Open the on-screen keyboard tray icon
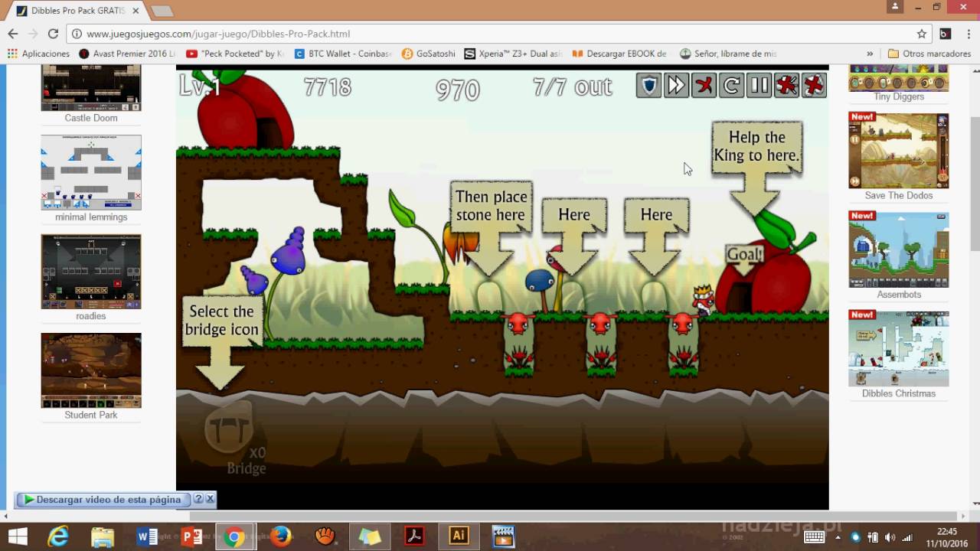Screen dimensions: 980x551 point(815,536)
